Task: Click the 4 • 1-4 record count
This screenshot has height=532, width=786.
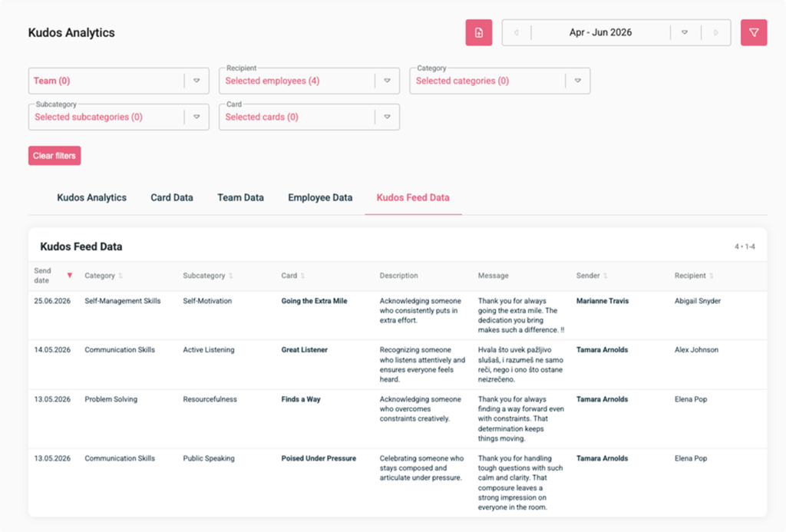Action: (745, 246)
